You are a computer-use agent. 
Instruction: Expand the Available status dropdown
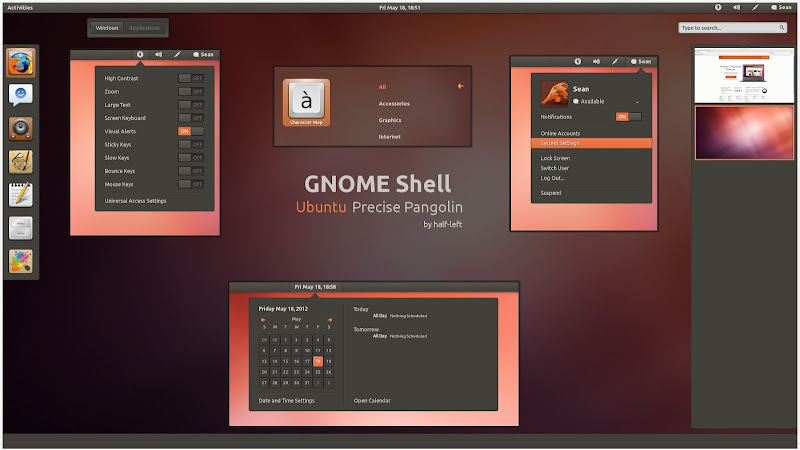click(637, 102)
